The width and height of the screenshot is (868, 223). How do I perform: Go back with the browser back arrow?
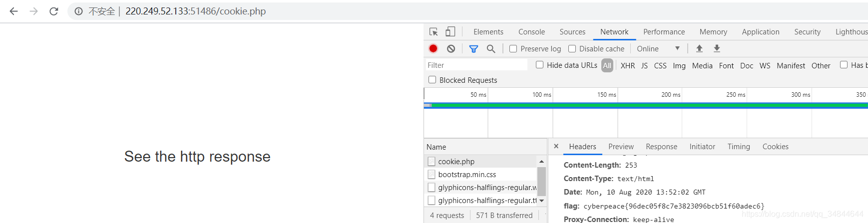click(x=13, y=11)
